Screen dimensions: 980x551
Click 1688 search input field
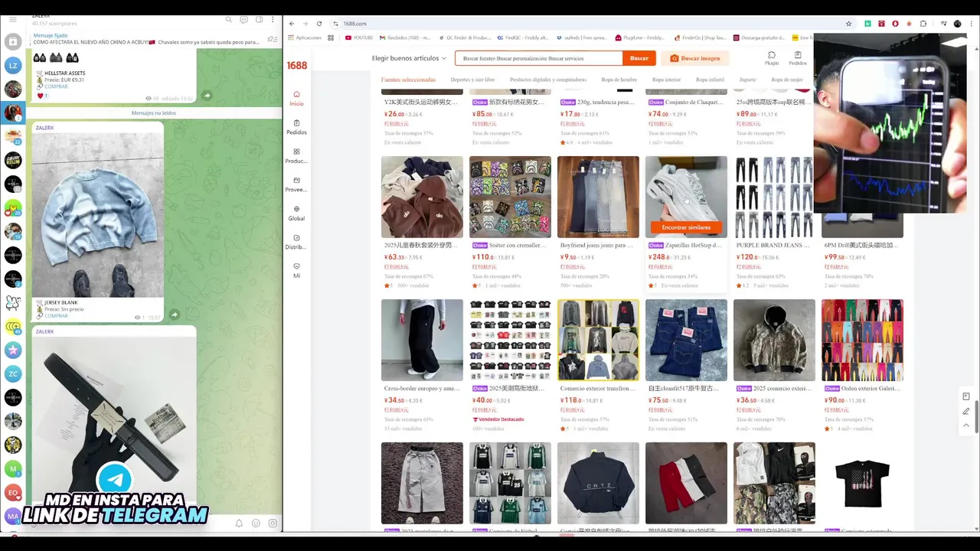point(538,58)
